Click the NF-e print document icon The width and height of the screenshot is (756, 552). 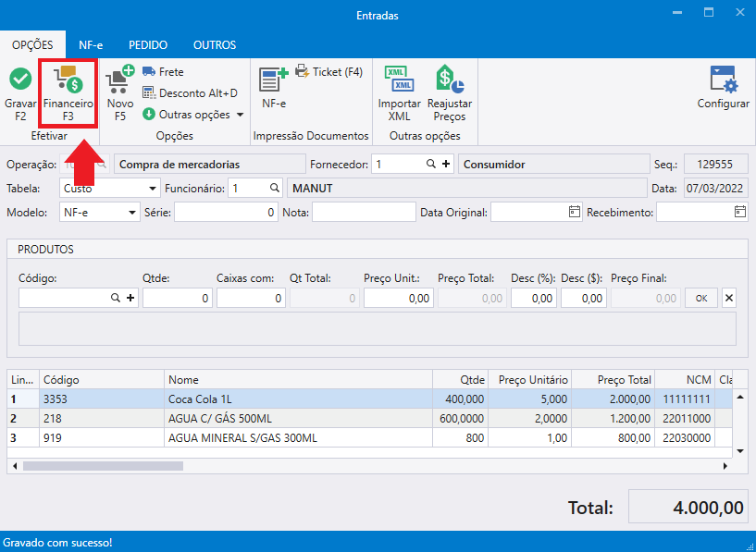pyautogui.click(x=274, y=79)
